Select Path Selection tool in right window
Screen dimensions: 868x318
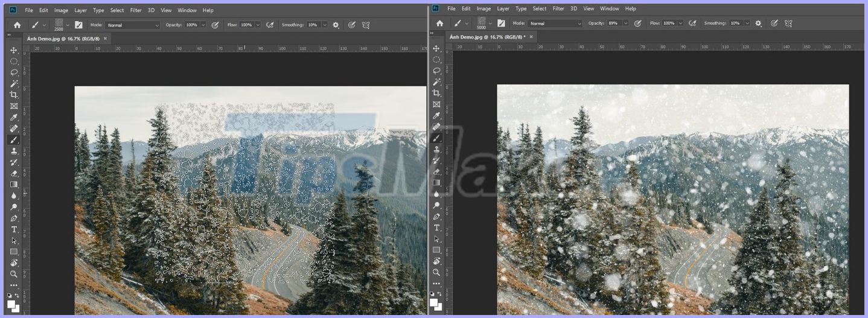coord(436,239)
